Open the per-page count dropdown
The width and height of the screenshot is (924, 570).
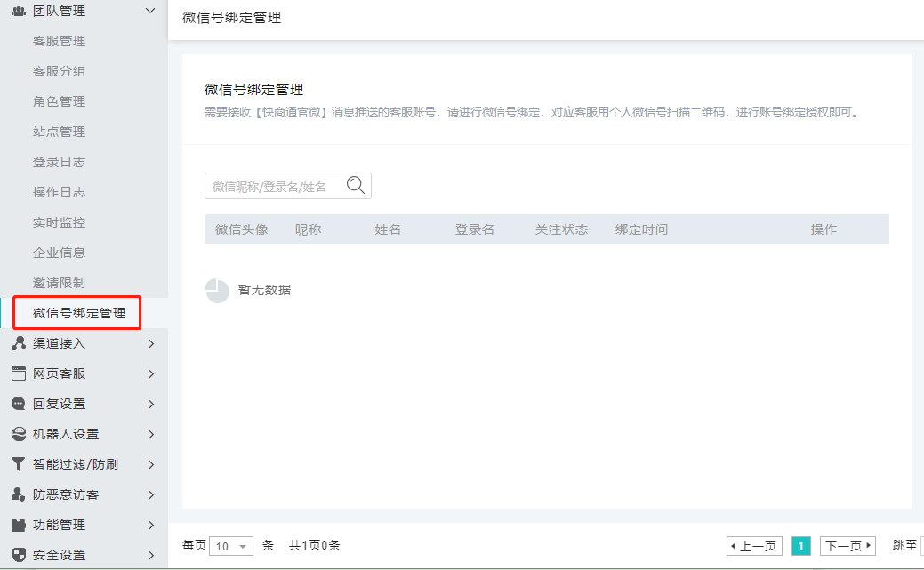click(x=231, y=546)
